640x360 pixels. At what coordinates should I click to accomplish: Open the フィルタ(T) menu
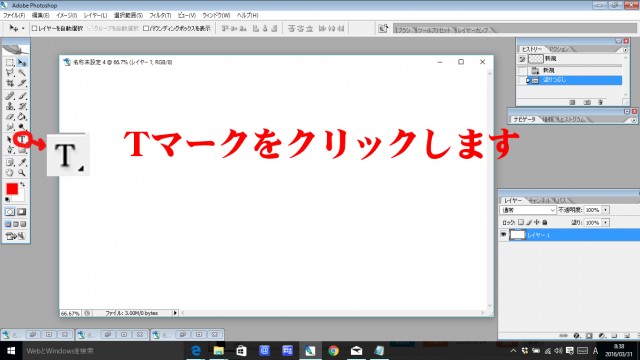click(x=160, y=15)
